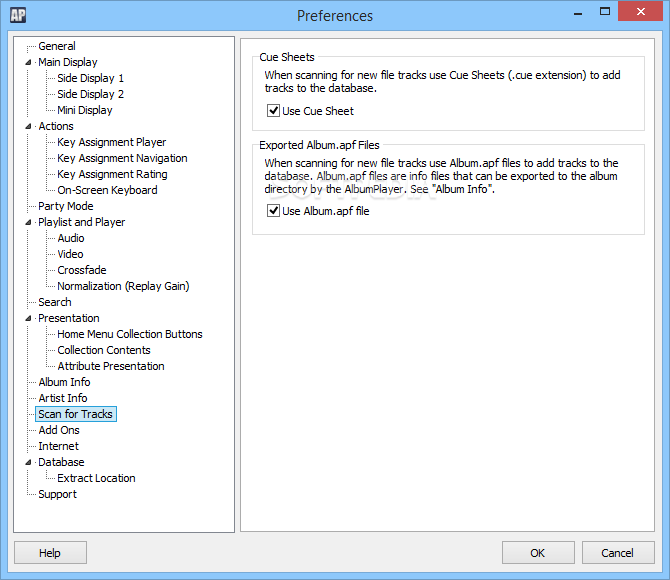The image size is (670, 580).
Task: Click the Help button
Action: pos(50,553)
